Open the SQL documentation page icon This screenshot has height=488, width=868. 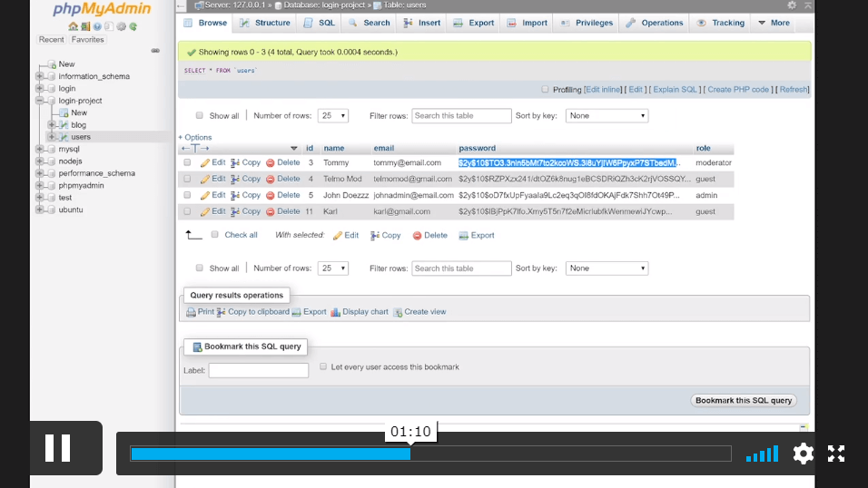(x=109, y=26)
